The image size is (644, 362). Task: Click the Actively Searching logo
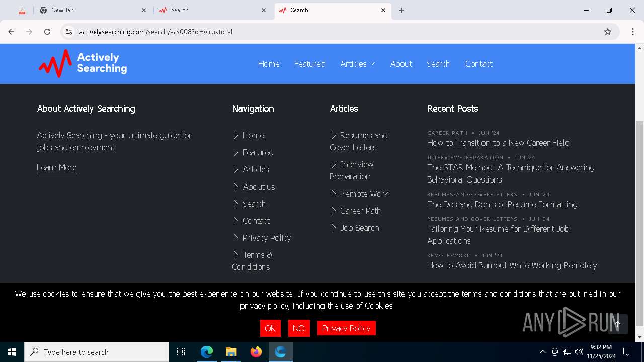pos(83,63)
